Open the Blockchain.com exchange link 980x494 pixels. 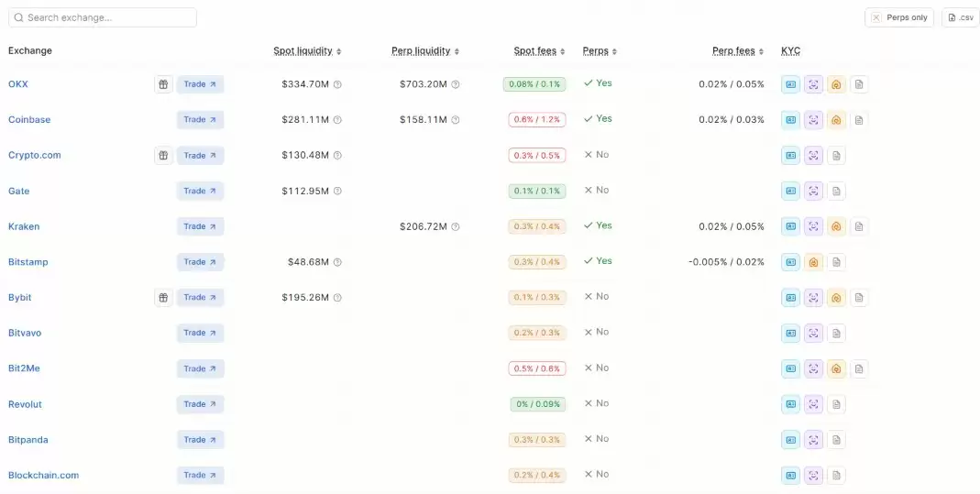[44, 476]
